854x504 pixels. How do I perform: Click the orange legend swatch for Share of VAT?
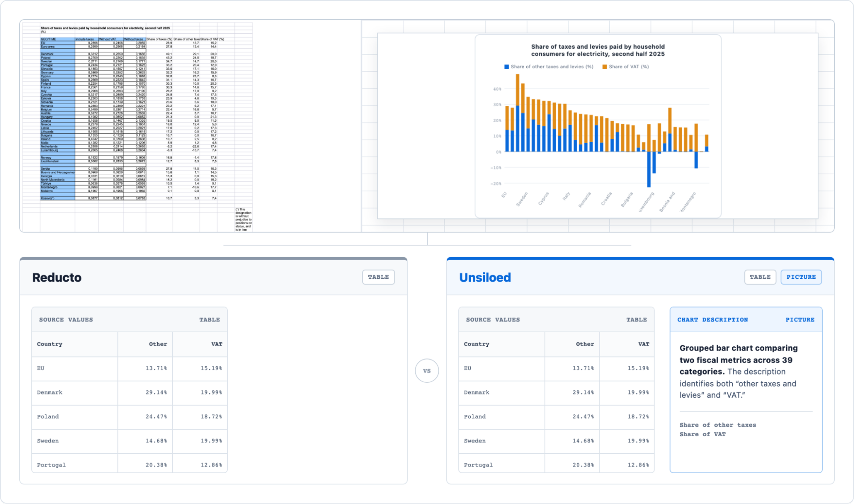click(605, 67)
